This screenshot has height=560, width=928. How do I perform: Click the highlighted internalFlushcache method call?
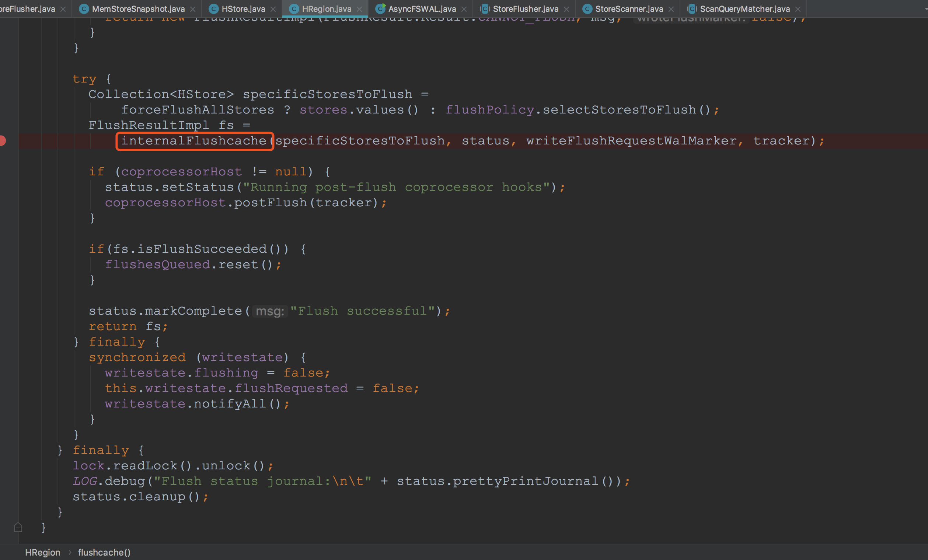[x=194, y=141]
